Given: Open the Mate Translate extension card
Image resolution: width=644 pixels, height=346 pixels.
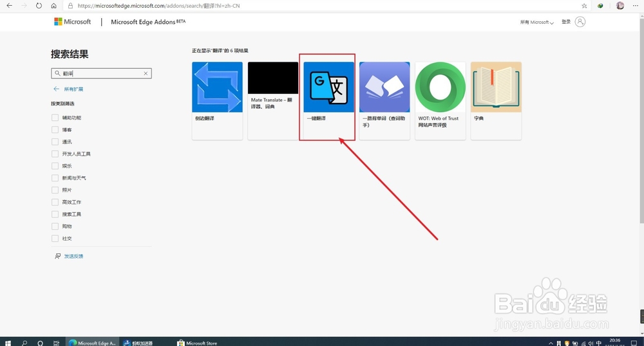Looking at the screenshot, I should click(x=272, y=101).
